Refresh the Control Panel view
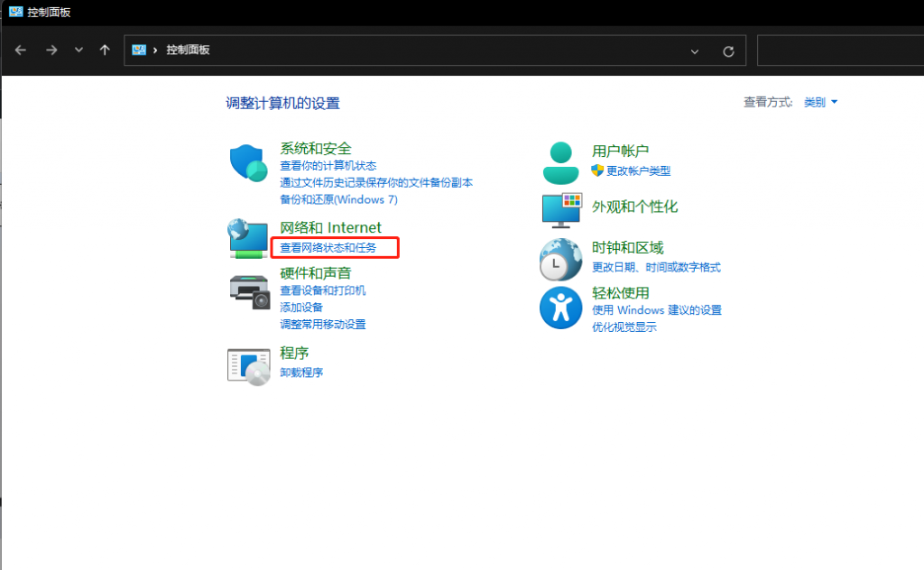The width and height of the screenshot is (924, 570). point(728,51)
